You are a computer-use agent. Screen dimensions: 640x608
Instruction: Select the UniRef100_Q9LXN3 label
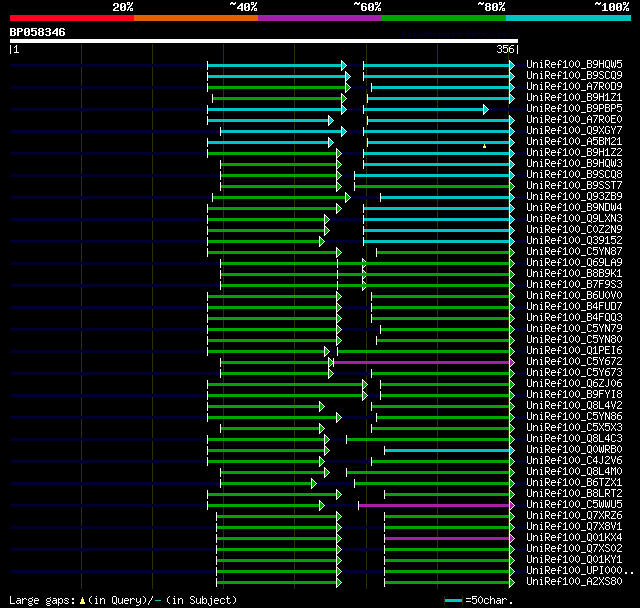click(x=574, y=219)
